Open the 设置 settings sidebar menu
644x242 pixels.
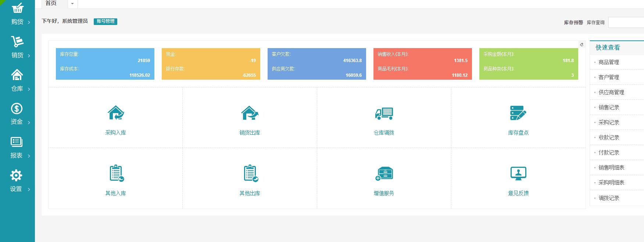click(x=17, y=181)
